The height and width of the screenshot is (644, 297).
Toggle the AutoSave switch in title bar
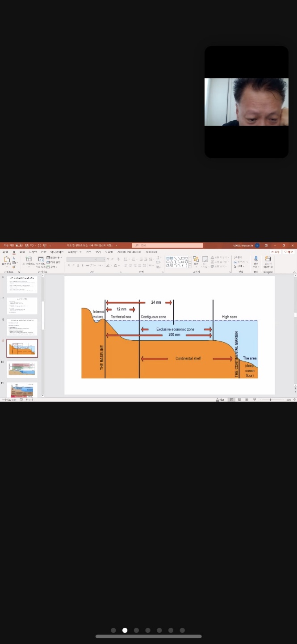pos(19,246)
